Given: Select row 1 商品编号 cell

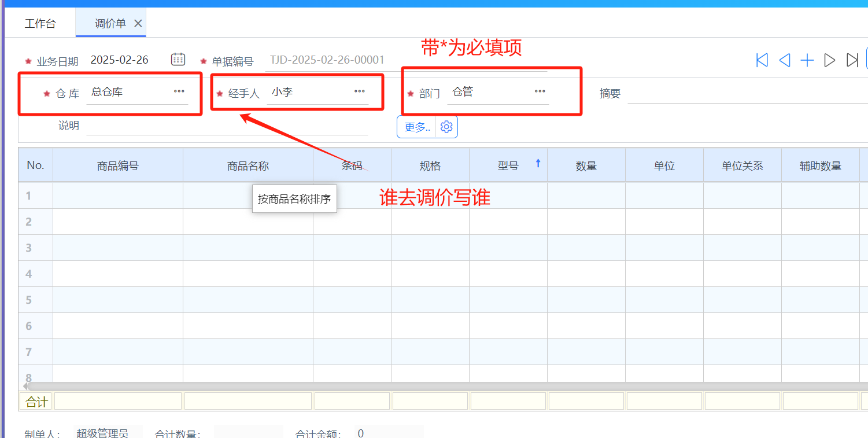Looking at the screenshot, I should pyautogui.click(x=118, y=196).
